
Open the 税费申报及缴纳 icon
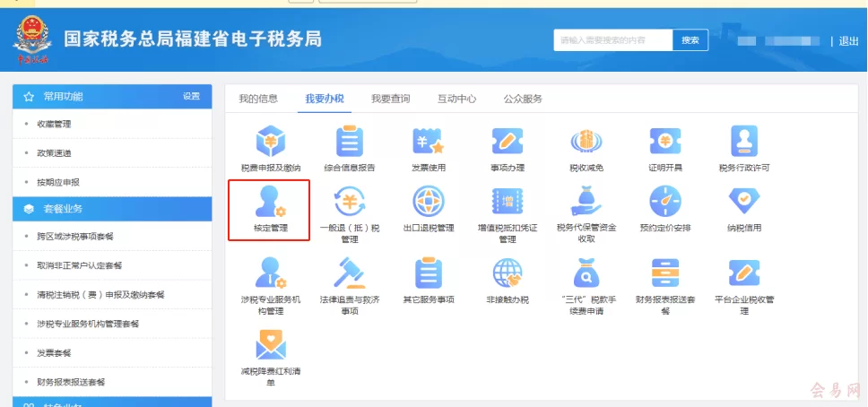click(x=270, y=142)
